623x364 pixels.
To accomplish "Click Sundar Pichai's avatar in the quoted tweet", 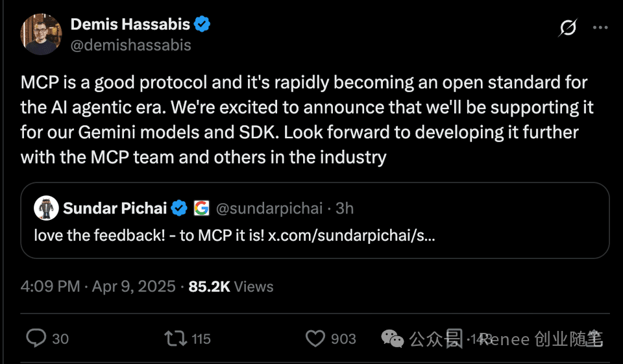I will [45, 208].
